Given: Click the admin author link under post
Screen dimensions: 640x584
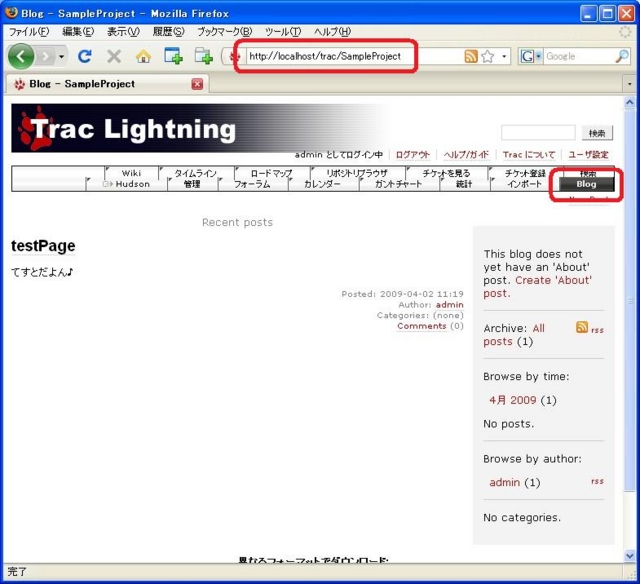Looking at the screenshot, I should click(449, 305).
